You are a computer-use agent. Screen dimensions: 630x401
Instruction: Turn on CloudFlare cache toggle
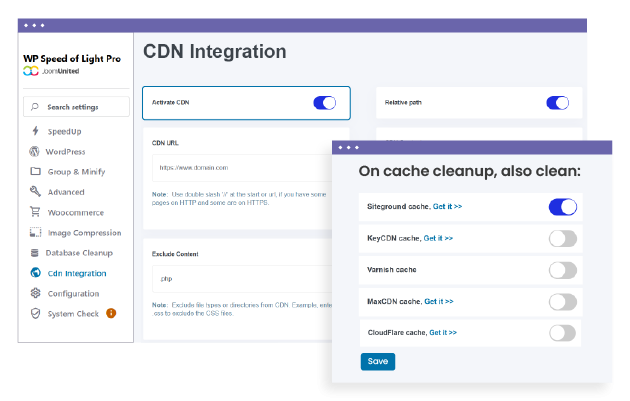[563, 332]
